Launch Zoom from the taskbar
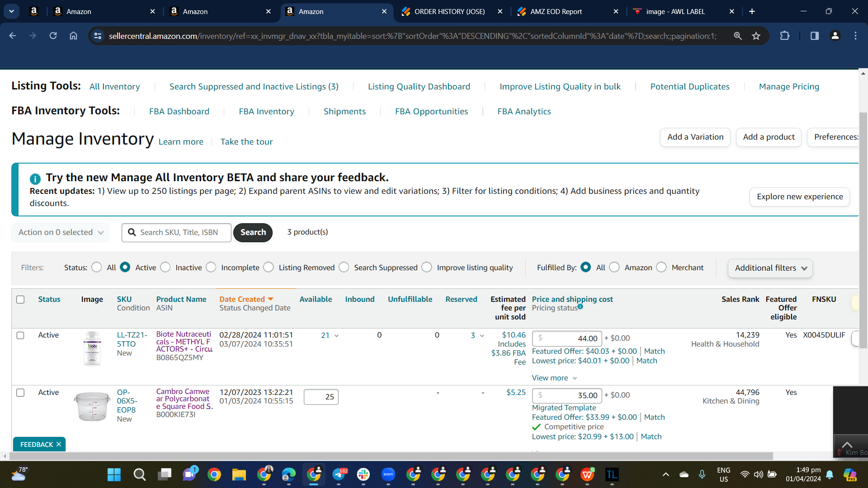The width and height of the screenshot is (868, 488). tap(388, 474)
